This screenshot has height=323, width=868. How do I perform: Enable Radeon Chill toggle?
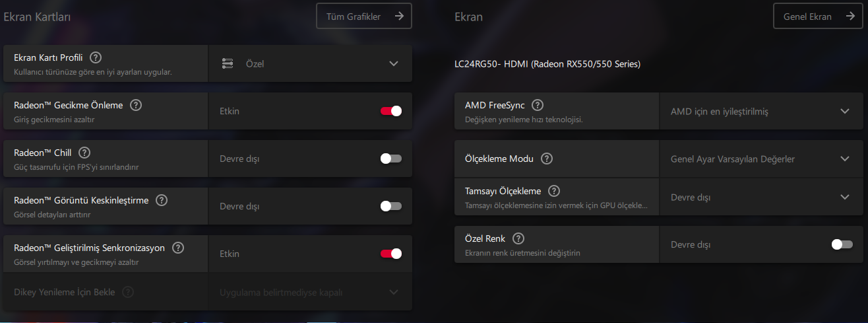(x=390, y=159)
